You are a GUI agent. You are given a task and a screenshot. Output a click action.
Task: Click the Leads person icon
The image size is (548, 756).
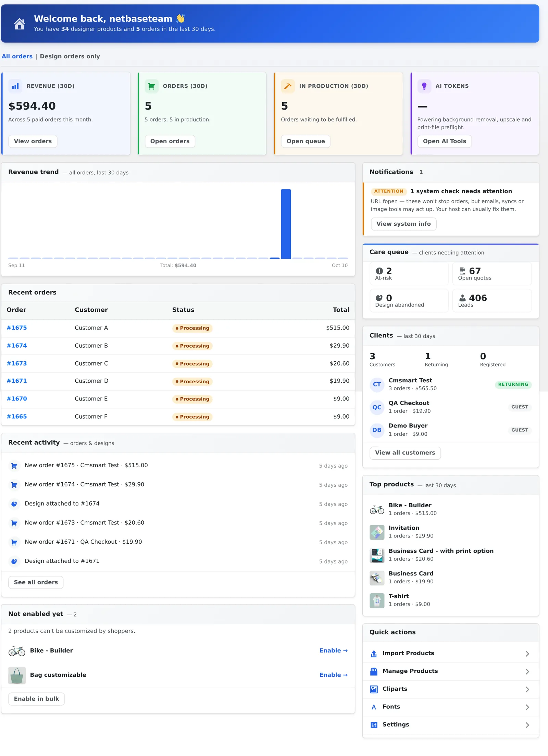(462, 298)
